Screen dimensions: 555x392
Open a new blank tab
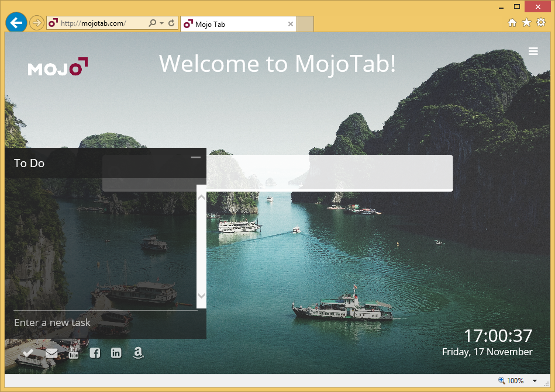coord(305,24)
